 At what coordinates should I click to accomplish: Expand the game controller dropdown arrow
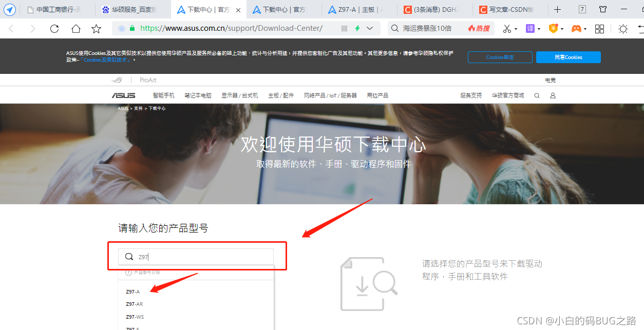pyautogui.click(x=585, y=29)
